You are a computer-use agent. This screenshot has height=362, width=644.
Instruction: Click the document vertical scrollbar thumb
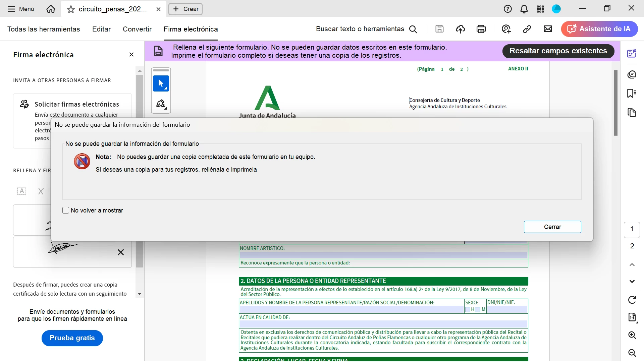tap(615, 102)
